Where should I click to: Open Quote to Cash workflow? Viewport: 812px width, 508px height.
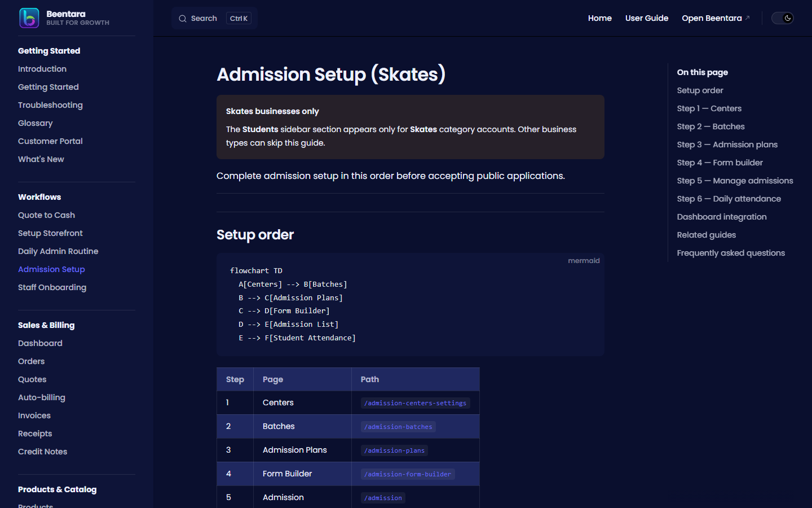coord(46,215)
